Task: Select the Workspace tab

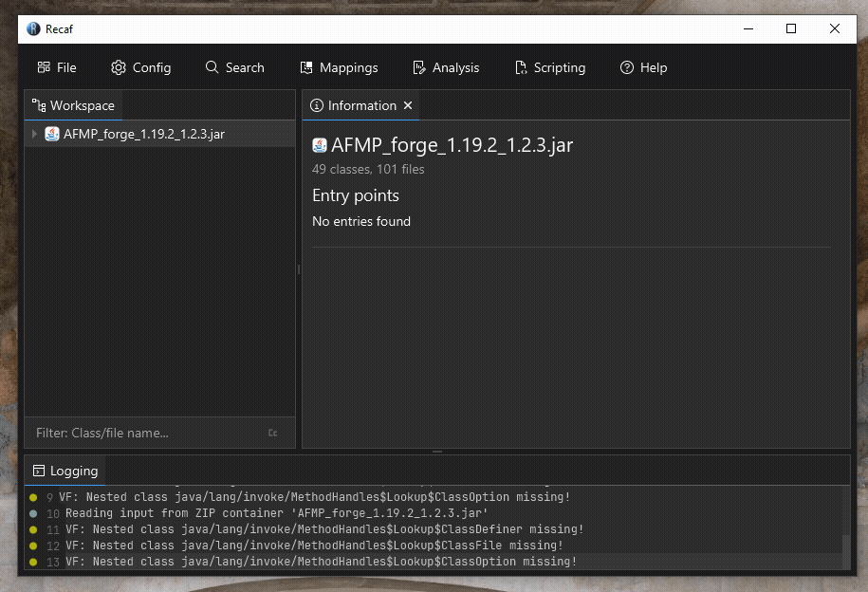Action: click(x=74, y=105)
